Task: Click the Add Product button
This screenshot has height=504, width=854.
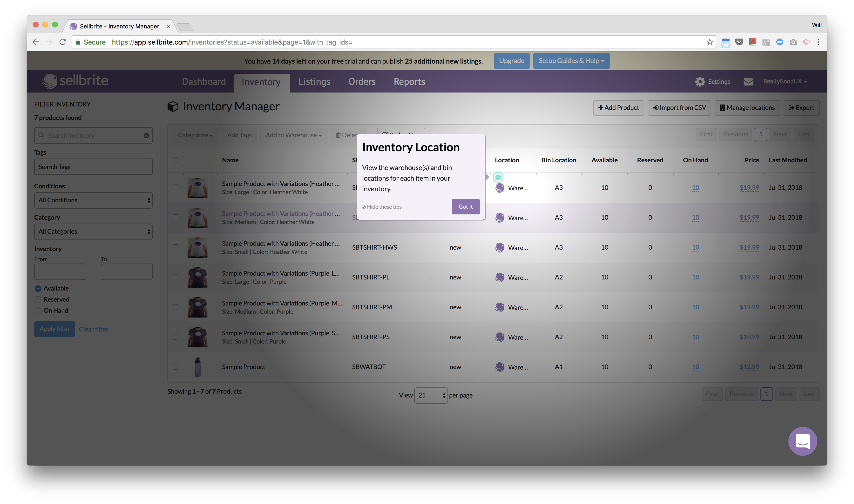Action: (618, 108)
